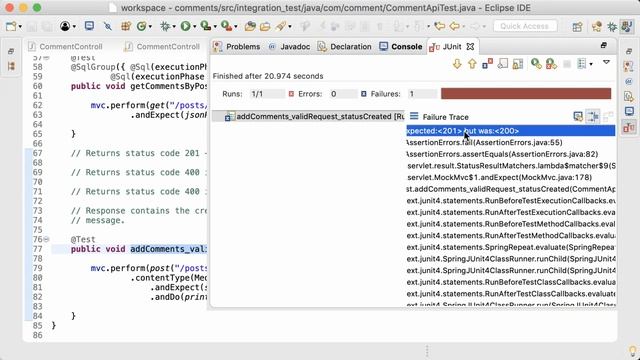Open the user profile dropdown arrow

tap(74, 27)
